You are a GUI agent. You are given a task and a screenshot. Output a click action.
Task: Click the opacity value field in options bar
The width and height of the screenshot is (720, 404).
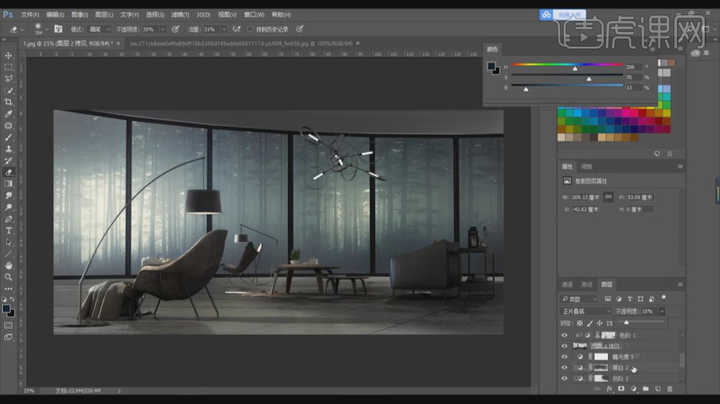click(x=149, y=29)
